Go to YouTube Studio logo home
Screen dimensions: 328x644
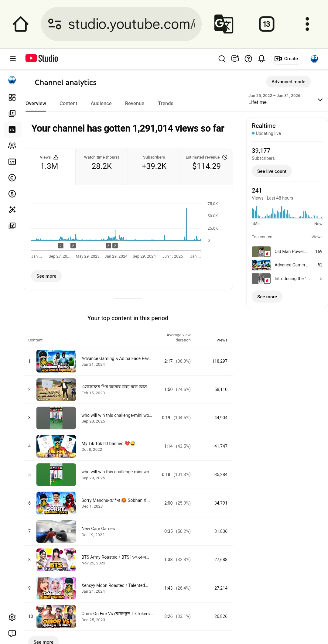pyautogui.click(x=42, y=58)
